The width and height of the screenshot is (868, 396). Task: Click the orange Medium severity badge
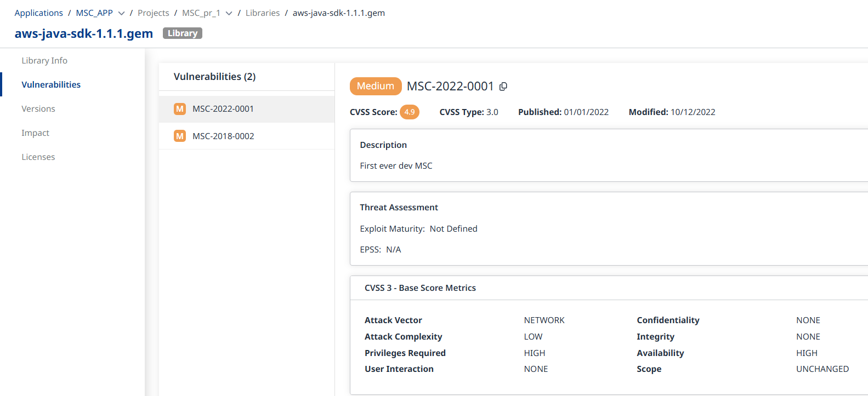click(376, 86)
